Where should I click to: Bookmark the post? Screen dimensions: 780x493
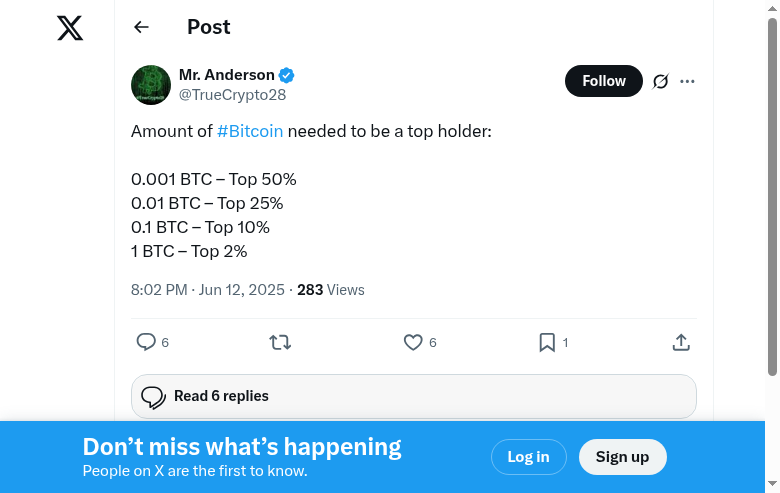[x=547, y=342]
